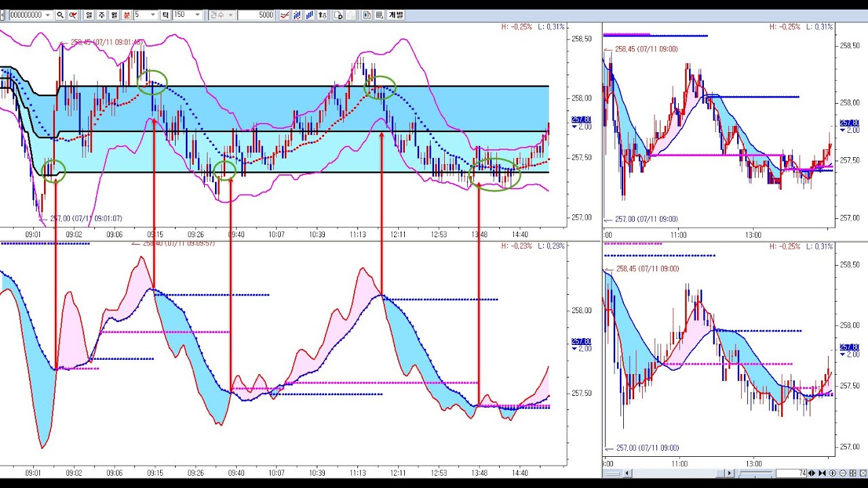Open the minute interval dropdown showing 5
The height and width of the screenshot is (488, 868).
pyautogui.click(x=153, y=15)
